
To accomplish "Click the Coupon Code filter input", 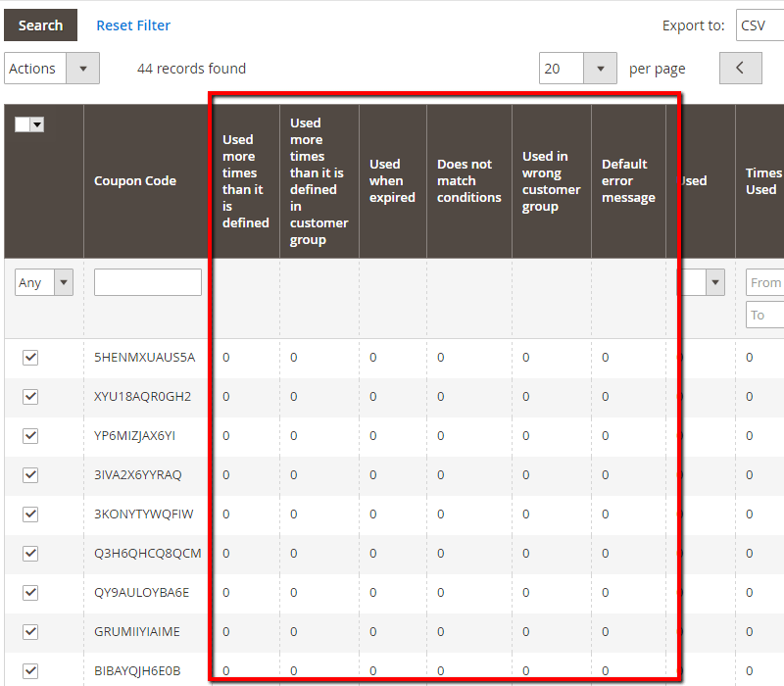I will point(147,282).
